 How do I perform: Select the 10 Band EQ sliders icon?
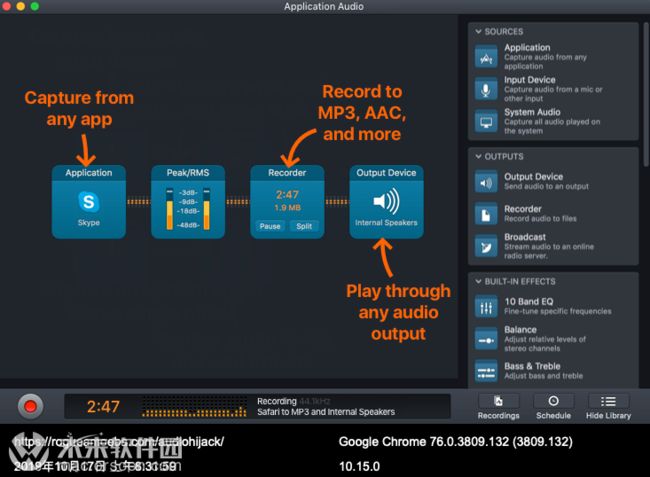point(486,307)
